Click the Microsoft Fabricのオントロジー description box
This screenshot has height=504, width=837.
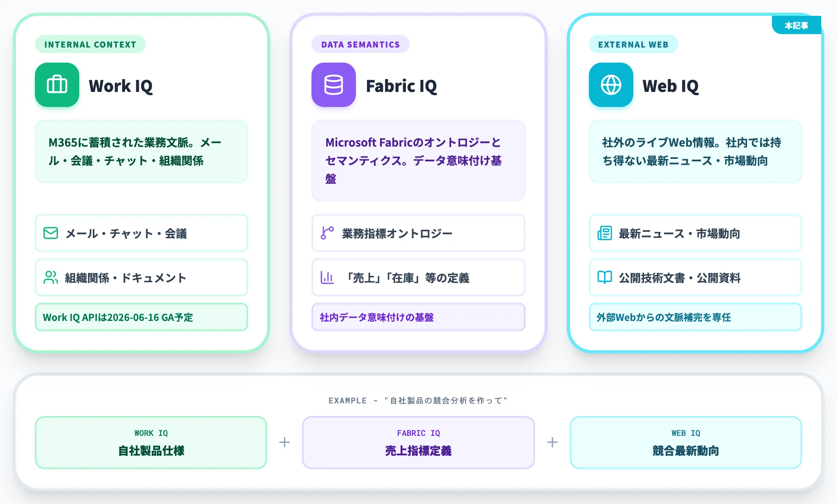point(418,160)
